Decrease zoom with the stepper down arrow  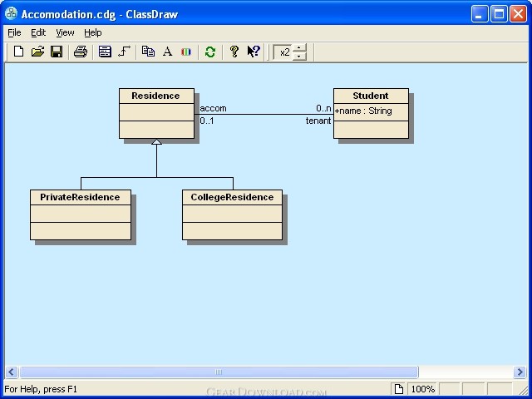point(300,57)
